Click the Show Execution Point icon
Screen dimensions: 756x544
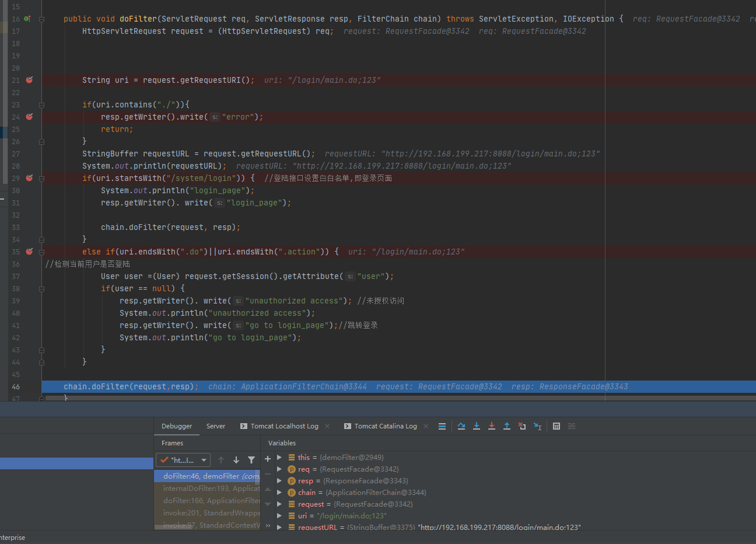coord(442,426)
